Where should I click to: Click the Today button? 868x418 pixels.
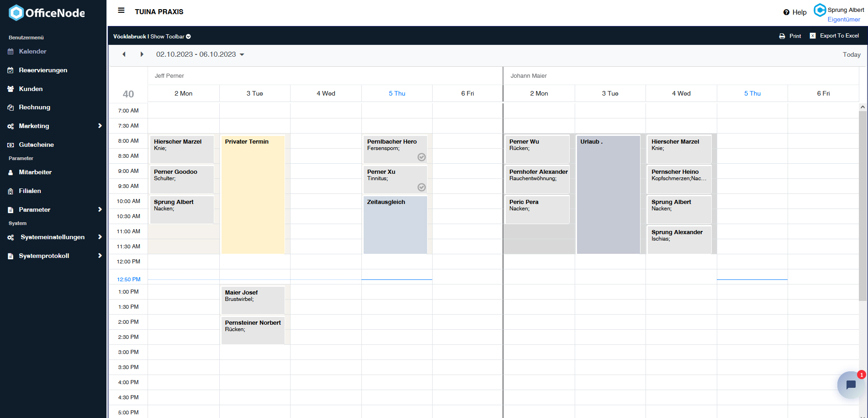pyautogui.click(x=851, y=54)
